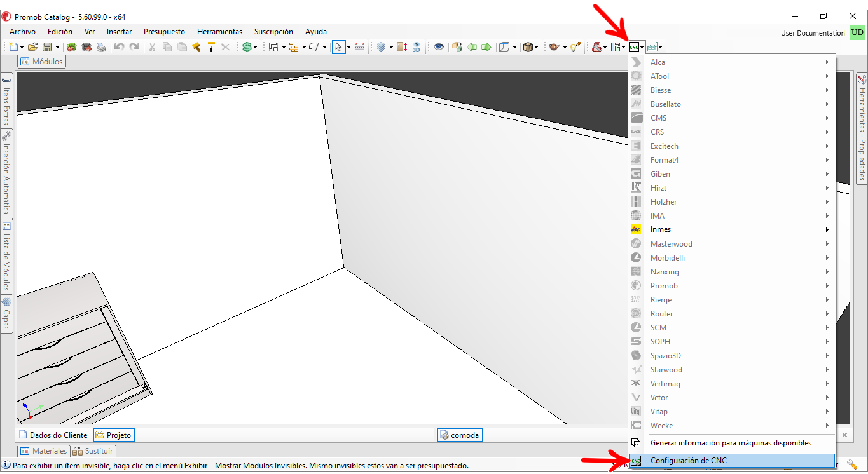Select the measuring ruler tool
The width and height of the screenshot is (868, 474).
point(359,47)
